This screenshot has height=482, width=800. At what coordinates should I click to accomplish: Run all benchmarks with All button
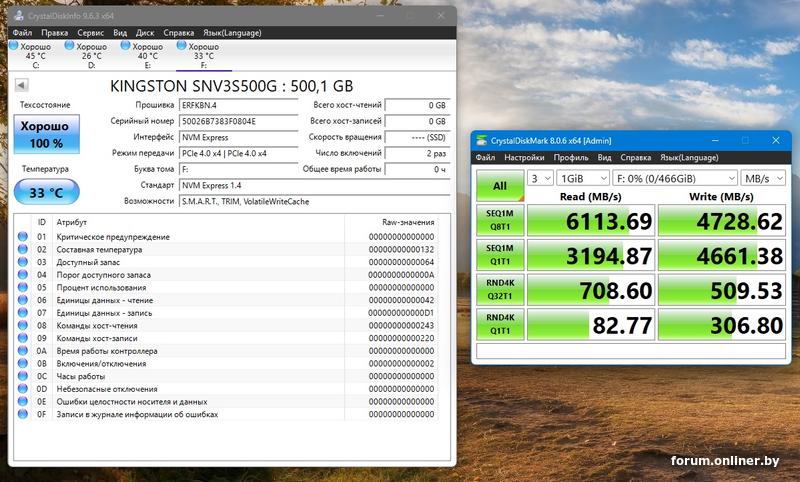500,186
